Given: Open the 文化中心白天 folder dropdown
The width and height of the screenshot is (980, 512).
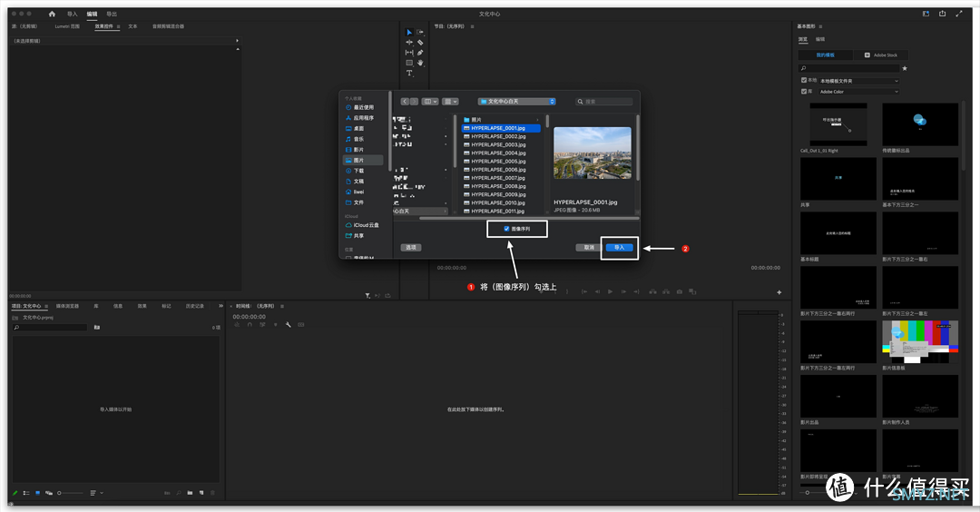Looking at the screenshot, I should 517,102.
